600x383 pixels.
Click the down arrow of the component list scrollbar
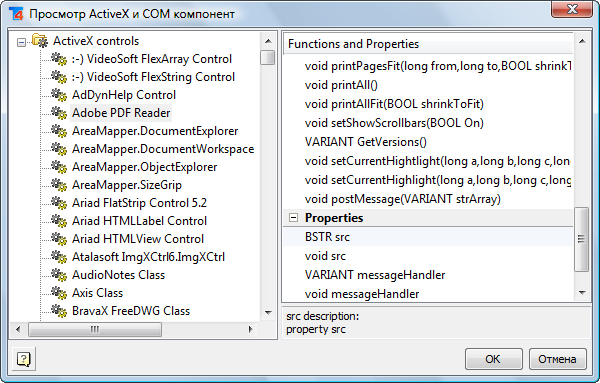268,313
